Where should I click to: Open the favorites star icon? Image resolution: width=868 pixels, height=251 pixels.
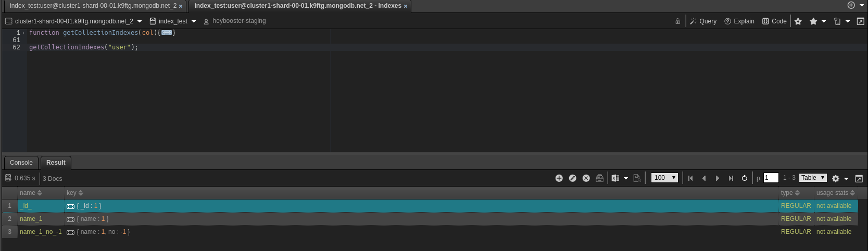[x=813, y=21]
